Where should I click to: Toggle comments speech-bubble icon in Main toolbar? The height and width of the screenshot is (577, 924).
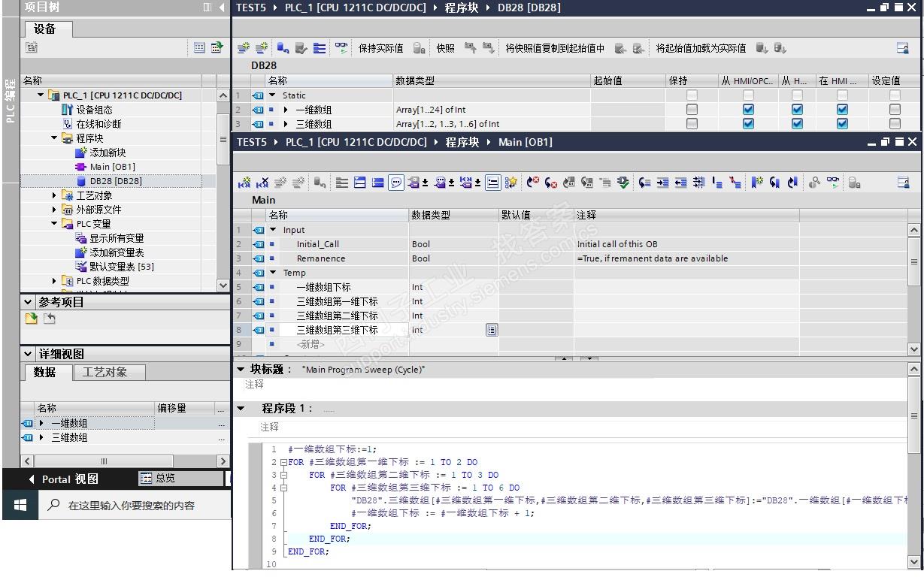[395, 182]
